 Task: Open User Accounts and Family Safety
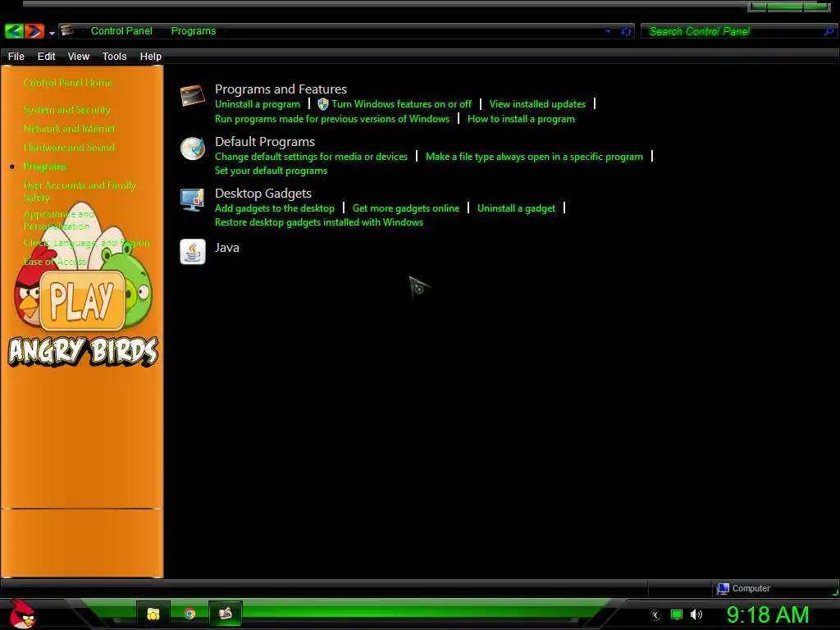pos(80,191)
